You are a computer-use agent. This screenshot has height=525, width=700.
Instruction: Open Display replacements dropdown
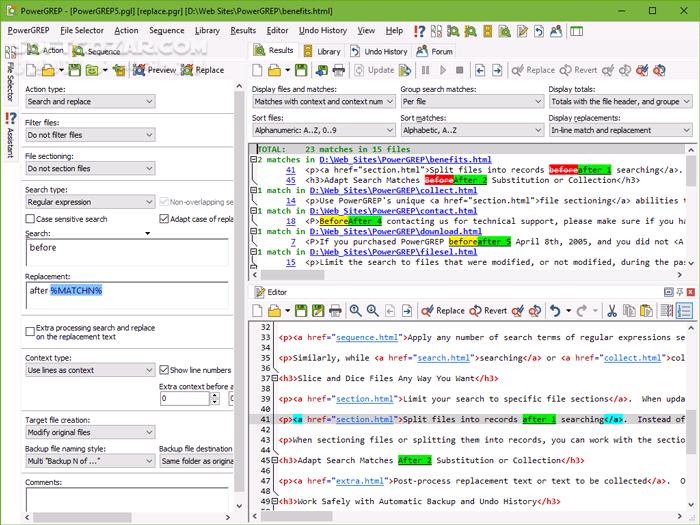[x=620, y=130]
